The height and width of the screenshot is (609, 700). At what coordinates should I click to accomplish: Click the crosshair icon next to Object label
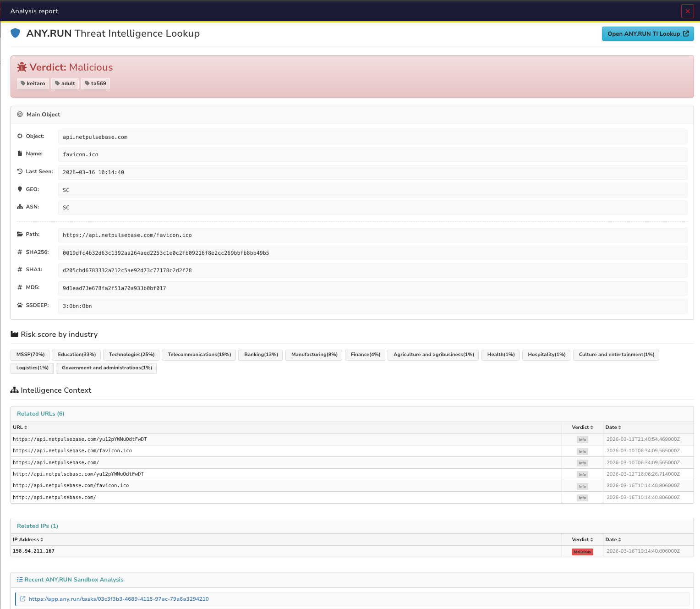[20, 136]
